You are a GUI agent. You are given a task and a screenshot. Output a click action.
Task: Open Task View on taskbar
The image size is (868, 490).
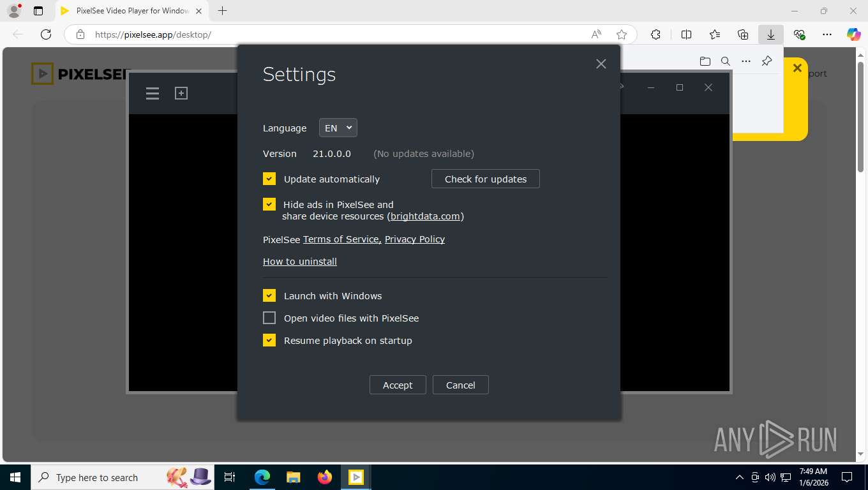230,477
